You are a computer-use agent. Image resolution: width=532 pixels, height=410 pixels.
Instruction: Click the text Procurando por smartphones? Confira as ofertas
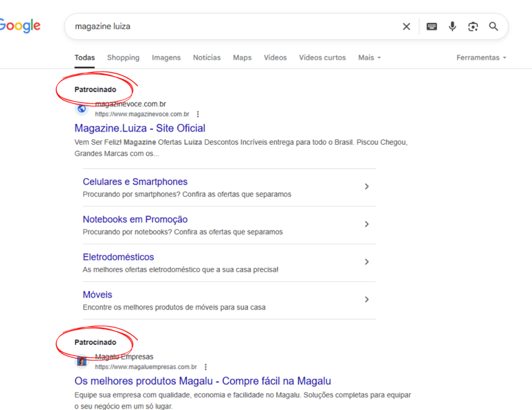point(187,195)
